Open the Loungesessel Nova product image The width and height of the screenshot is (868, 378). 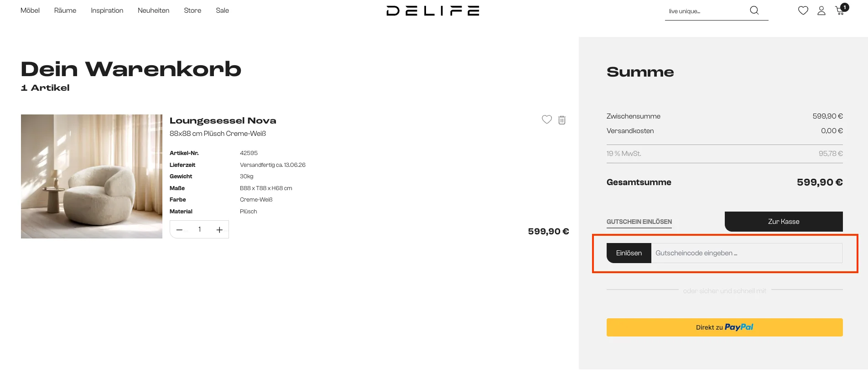coord(92,176)
